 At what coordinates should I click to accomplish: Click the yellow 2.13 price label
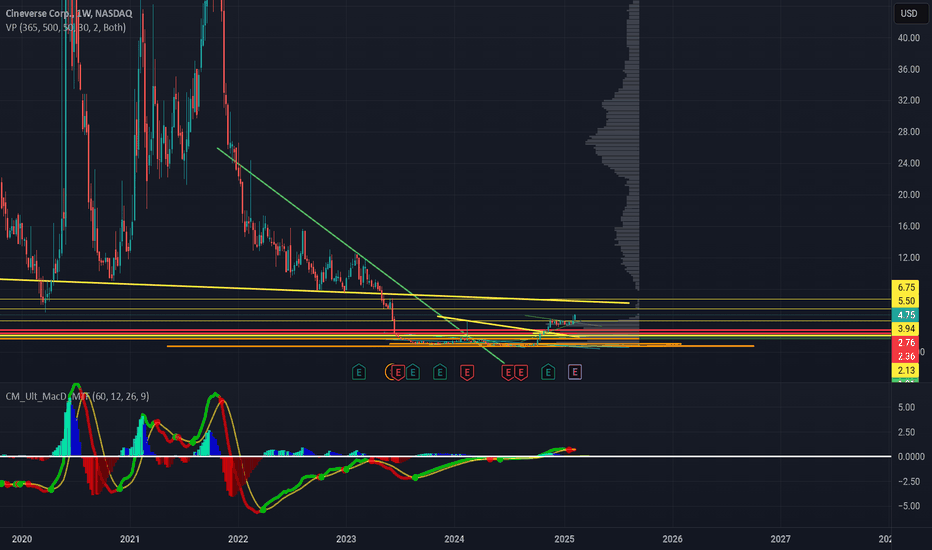(x=906, y=370)
